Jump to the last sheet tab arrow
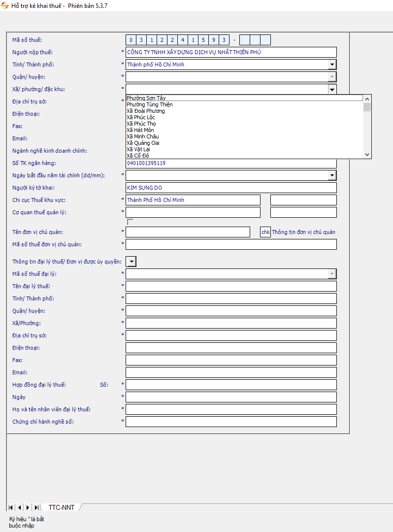This screenshot has height=532, width=393. tap(36, 507)
